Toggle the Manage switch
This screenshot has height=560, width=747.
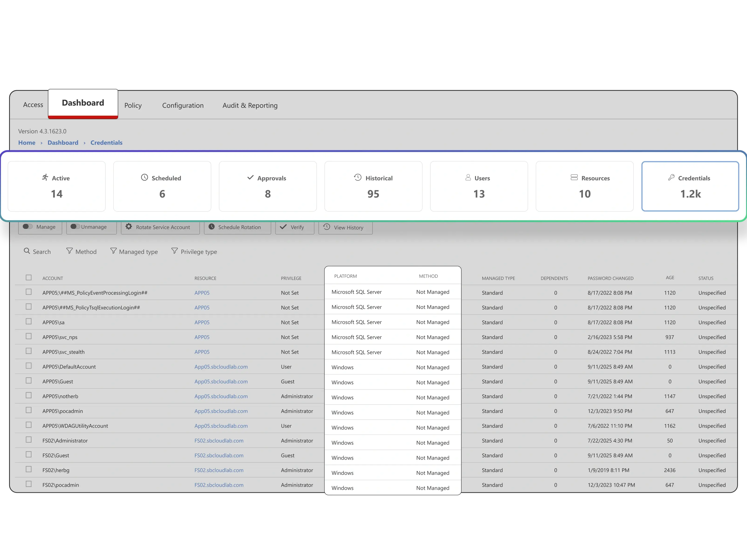(28, 227)
